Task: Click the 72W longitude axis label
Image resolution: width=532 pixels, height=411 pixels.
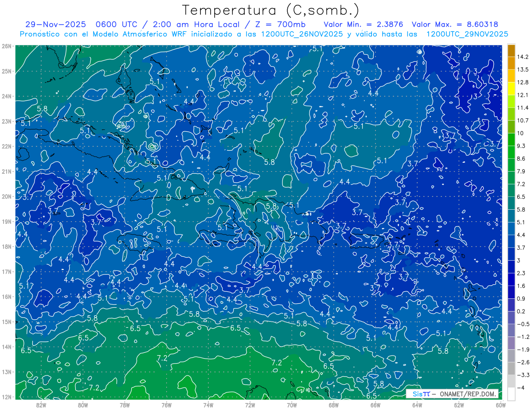Action: coord(250,405)
